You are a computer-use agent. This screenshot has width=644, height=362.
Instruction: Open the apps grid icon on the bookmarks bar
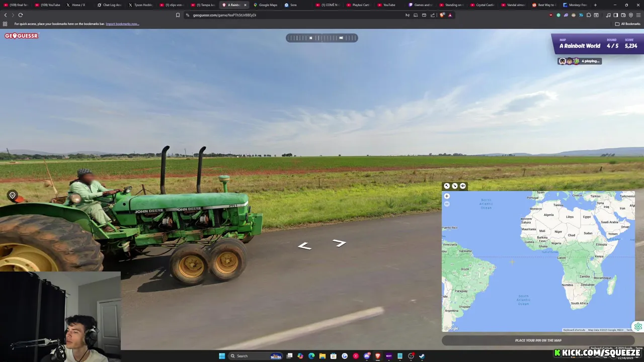[x=5, y=24]
